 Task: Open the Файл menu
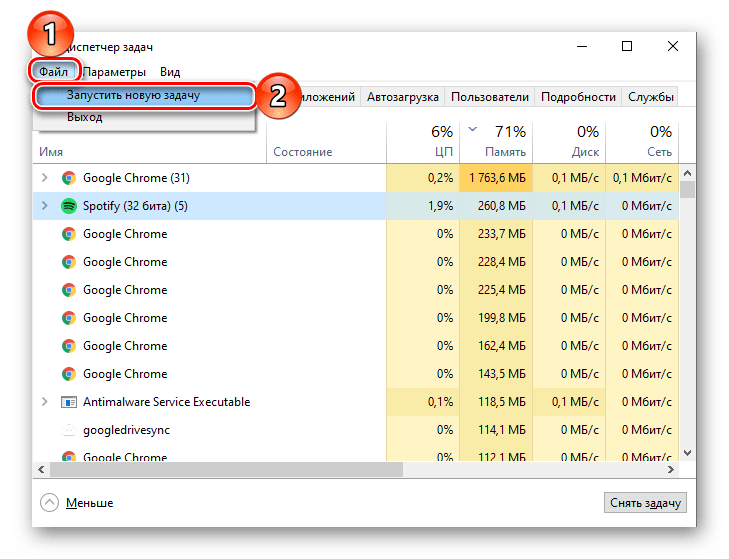click(53, 72)
